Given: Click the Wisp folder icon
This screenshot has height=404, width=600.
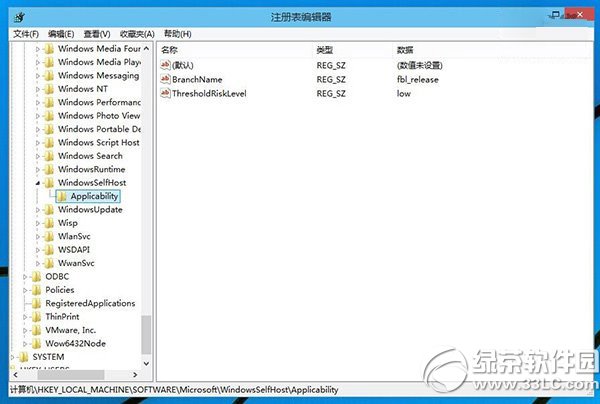Looking at the screenshot, I should (49, 223).
